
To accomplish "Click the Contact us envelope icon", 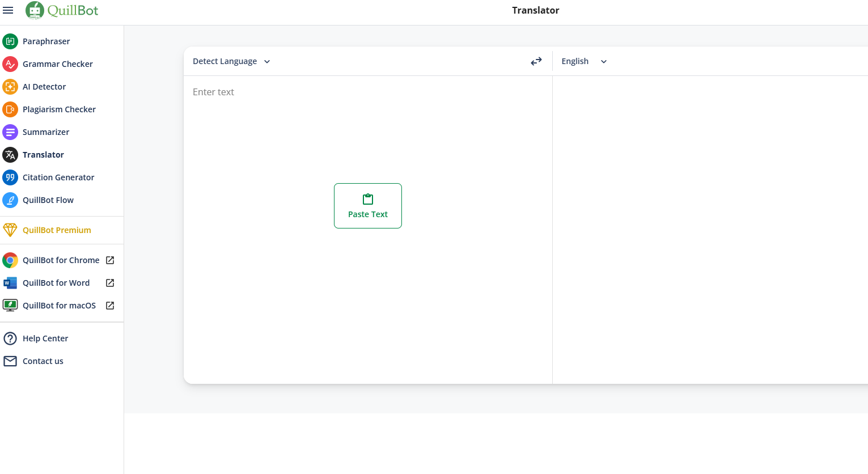I will click(10, 361).
